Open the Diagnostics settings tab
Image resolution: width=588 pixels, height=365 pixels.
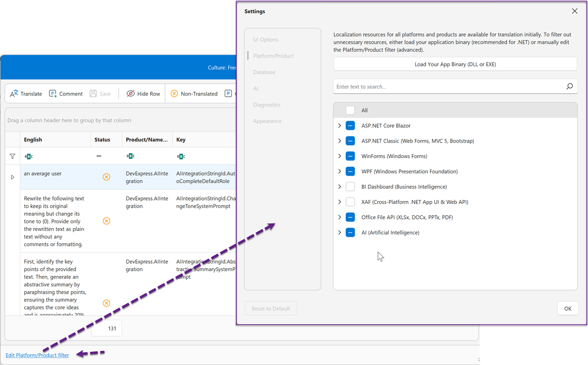click(x=266, y=105)
